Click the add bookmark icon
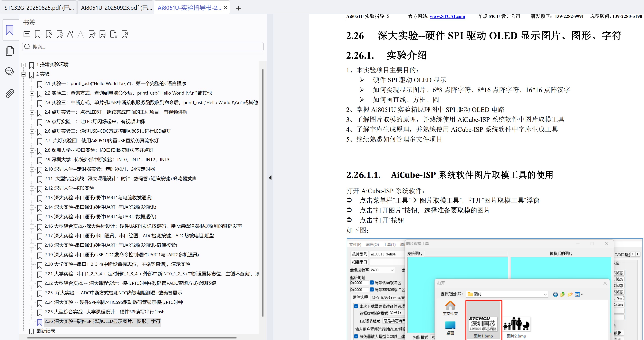Viewport: 644px width, 340px height. tap(38, 34)
